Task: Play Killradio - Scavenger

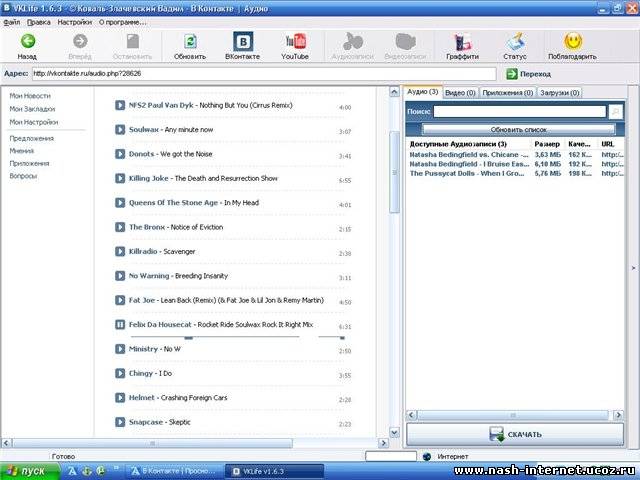Action: tap(120, 251)
